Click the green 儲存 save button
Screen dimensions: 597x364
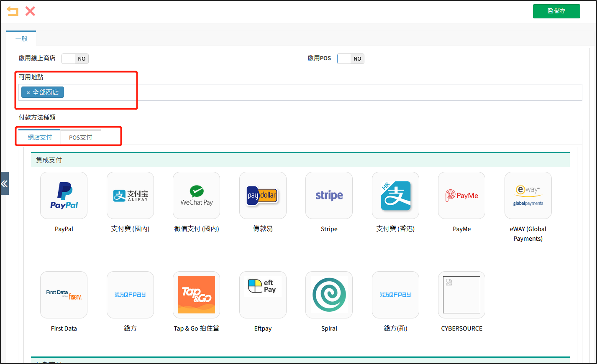[x=556, y=11]
